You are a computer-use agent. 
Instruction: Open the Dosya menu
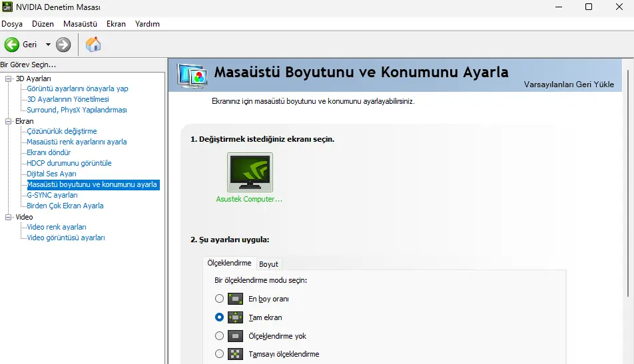pyautogui.click(x=12, y=24)
